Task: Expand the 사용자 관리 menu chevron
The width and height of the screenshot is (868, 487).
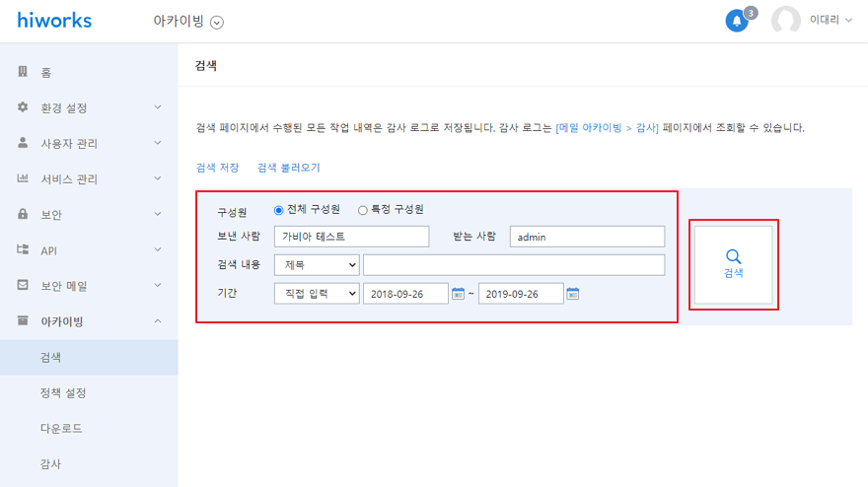Action: click(x=158, y=143)
